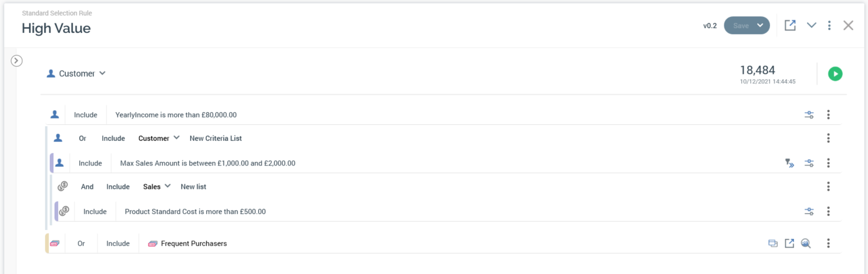Click the settings sliders icon on the YearlyIncome row
The height and width of the screenshot is (274, 868).
(x=809, y=115)
